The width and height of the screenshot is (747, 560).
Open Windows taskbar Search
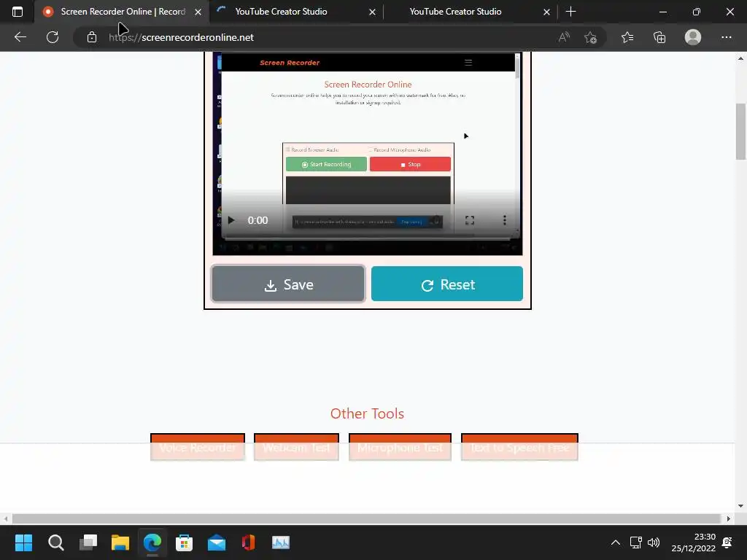point(55,542)
